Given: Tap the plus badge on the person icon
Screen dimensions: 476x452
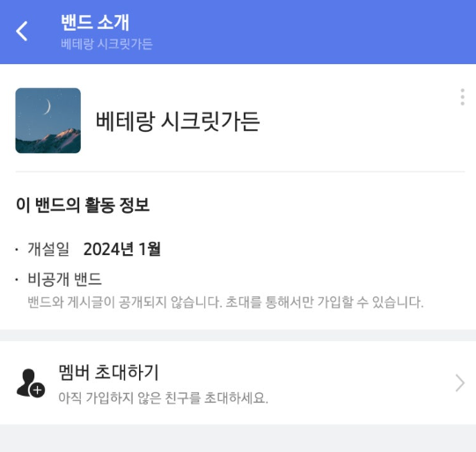Looking at the screenshot, I should pos(37,390).
